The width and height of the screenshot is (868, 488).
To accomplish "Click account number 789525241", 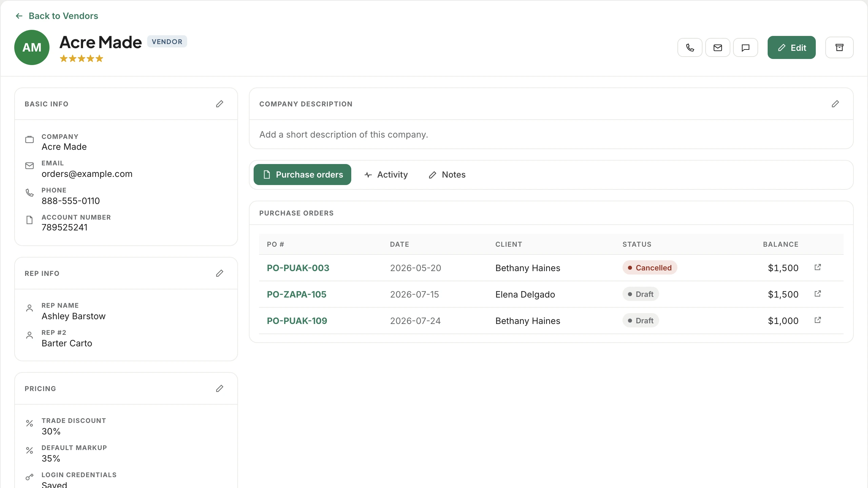I will (x=64, y=227).
